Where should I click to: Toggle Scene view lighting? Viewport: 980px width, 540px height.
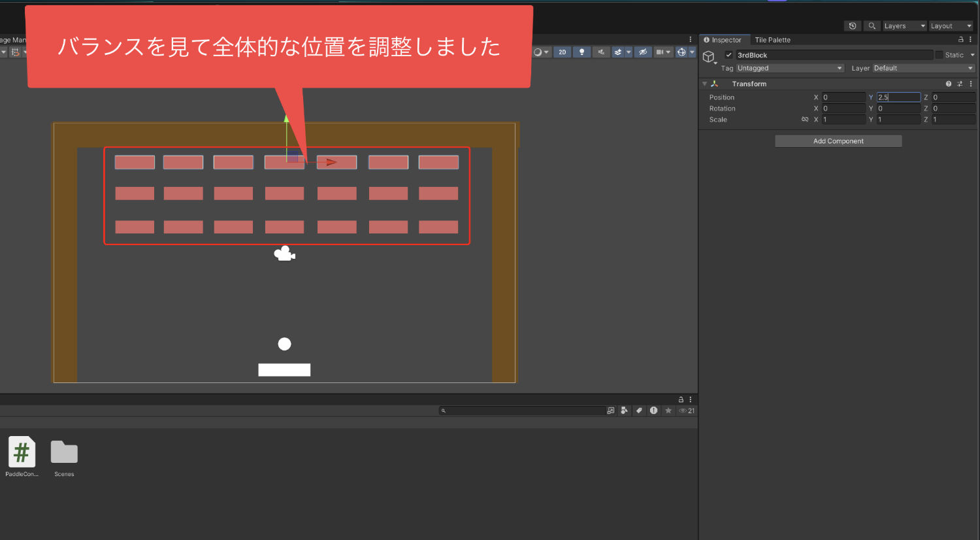[x=581, y=52]
